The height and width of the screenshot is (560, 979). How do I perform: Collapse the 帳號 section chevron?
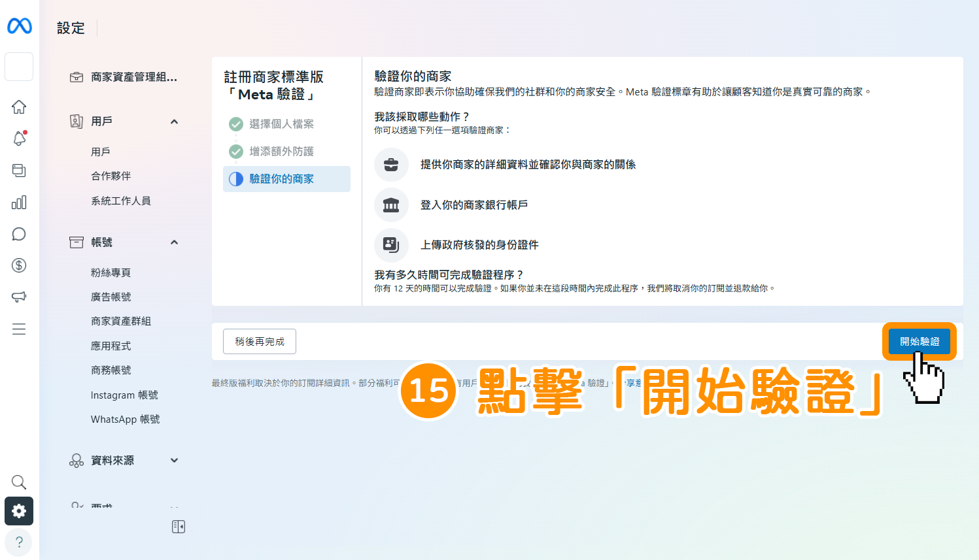click(x=175, y=242)
